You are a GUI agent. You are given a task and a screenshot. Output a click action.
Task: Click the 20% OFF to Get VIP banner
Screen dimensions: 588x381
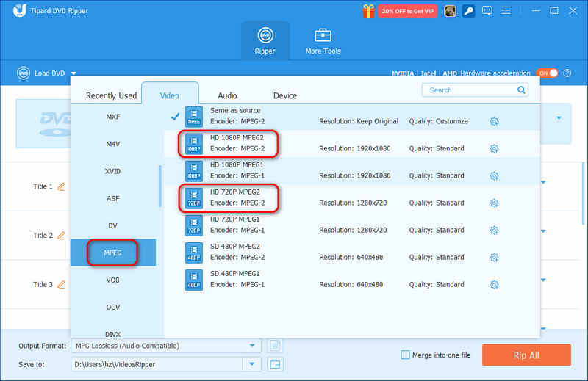407,11
